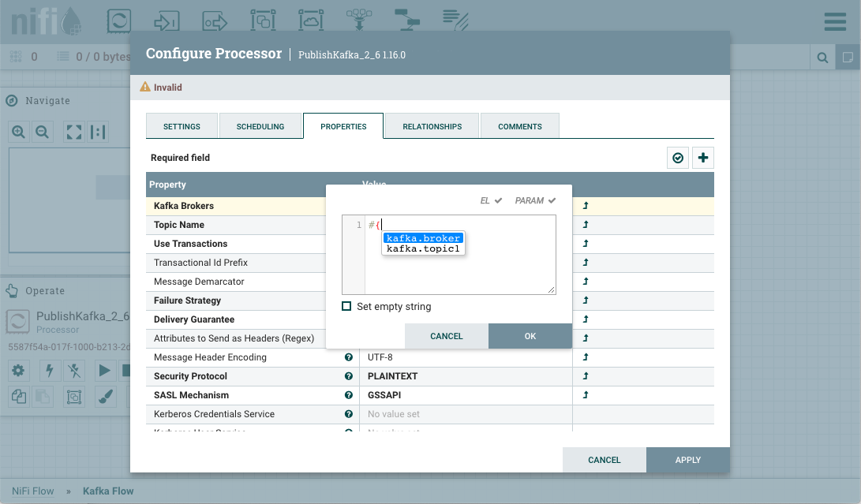This screenshot has width=861, height=504.
Task: Open the Relationships tab
Action: (x=432, y=126)
